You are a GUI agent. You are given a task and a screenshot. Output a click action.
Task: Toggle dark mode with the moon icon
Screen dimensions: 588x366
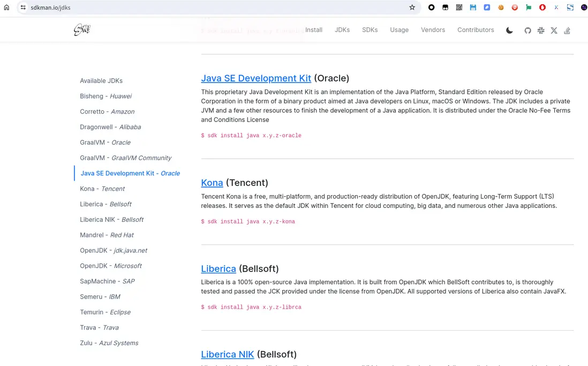point(509,31)
